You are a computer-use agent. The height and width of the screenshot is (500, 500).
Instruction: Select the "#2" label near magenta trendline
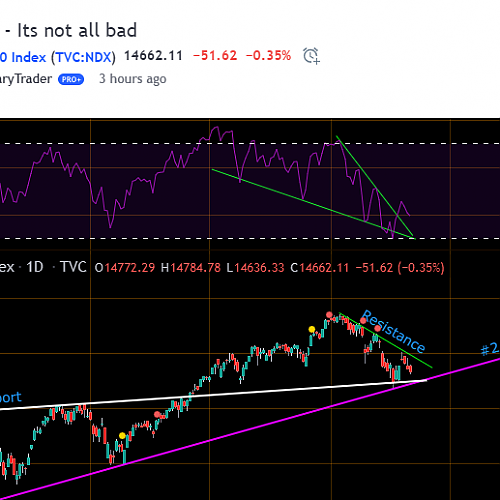coord(490,349)
